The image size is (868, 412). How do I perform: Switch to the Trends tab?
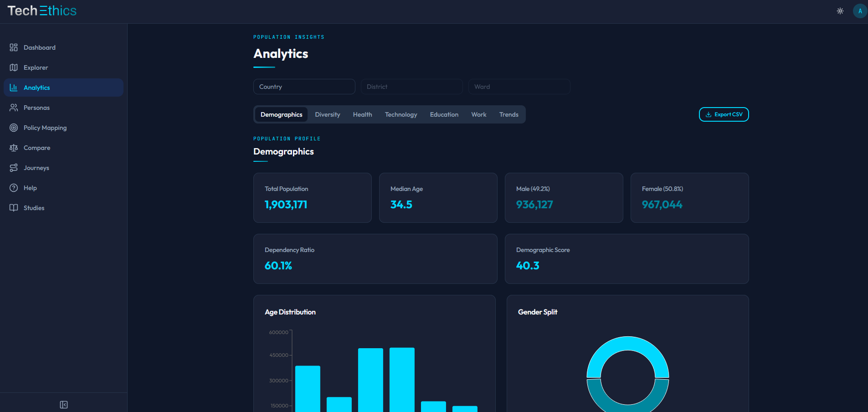(508, 114)
